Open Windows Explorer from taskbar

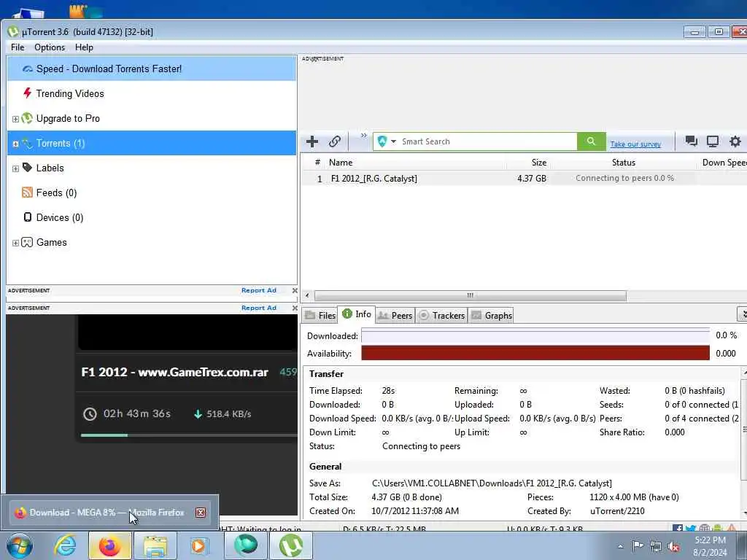155,545
